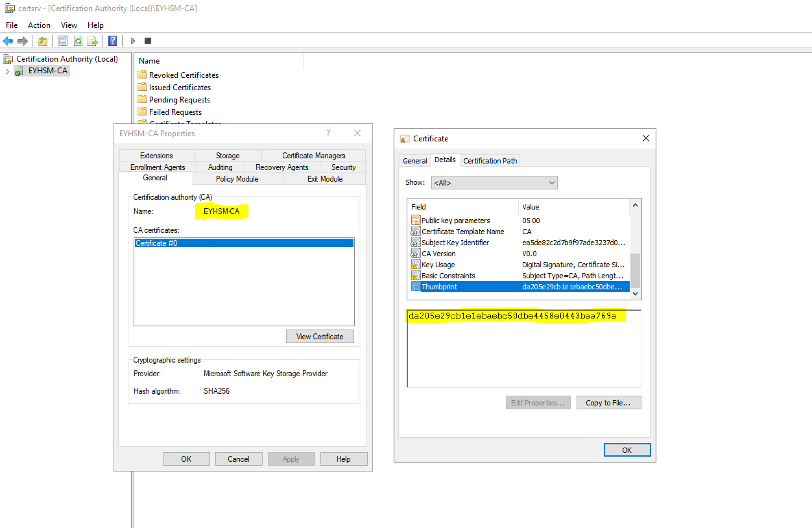Select the Revoked Certificates folder icon
This screenshot has width=812, height=528.
click(142, 75)
